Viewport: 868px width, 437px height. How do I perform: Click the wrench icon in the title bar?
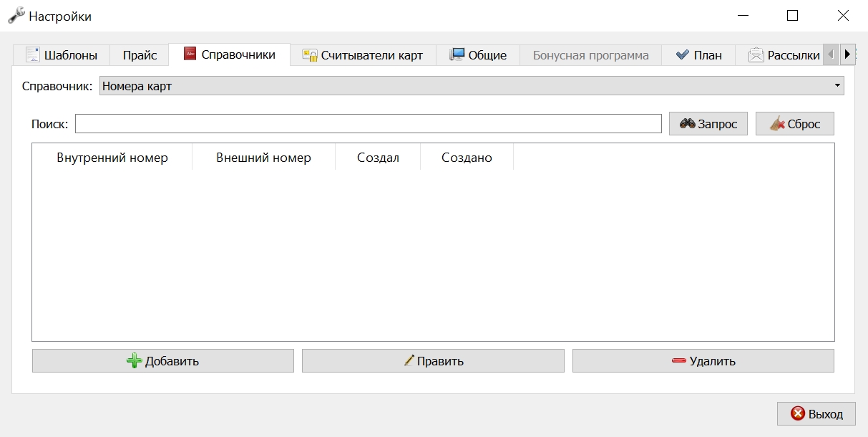[x=15, y=15]
